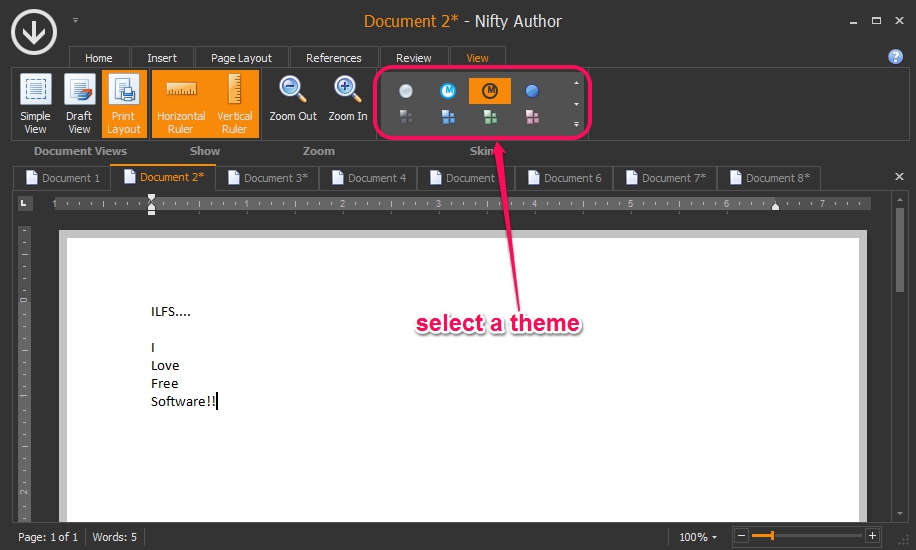
Task: Toggle the Horizontal Ruler
Action: click(x=181, y=103)
